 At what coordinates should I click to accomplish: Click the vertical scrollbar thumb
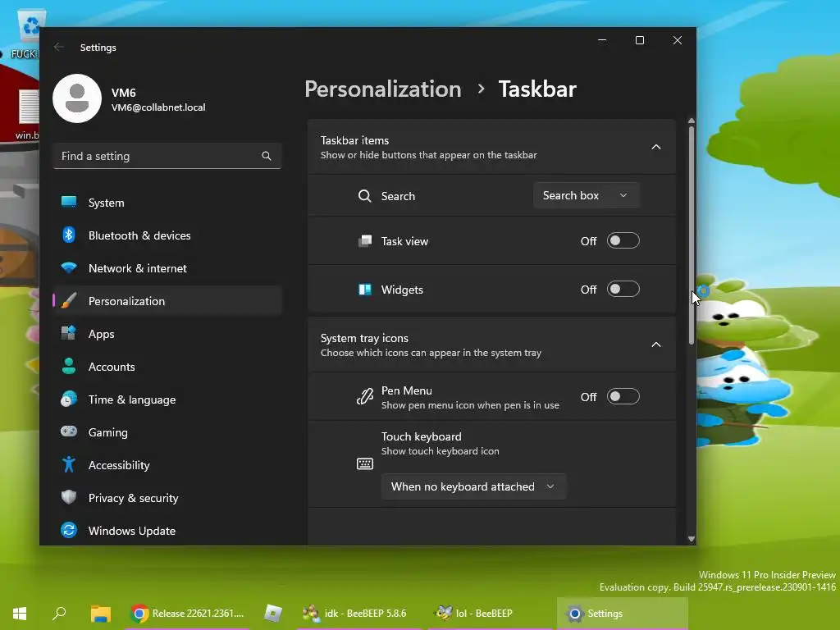pos(691,235)
